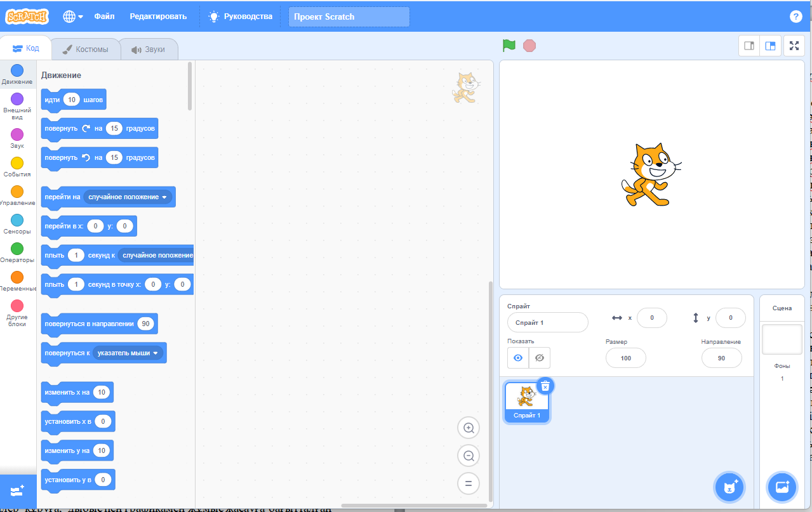Click the sprite y coordinate field
Image resolution: width=812 pixels, height=512 pixels.
pyautogui.click(x=730, y=318)
